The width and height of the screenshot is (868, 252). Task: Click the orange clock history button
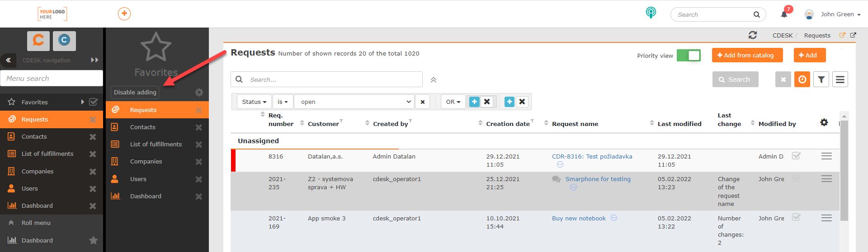[x=802, y=79]
